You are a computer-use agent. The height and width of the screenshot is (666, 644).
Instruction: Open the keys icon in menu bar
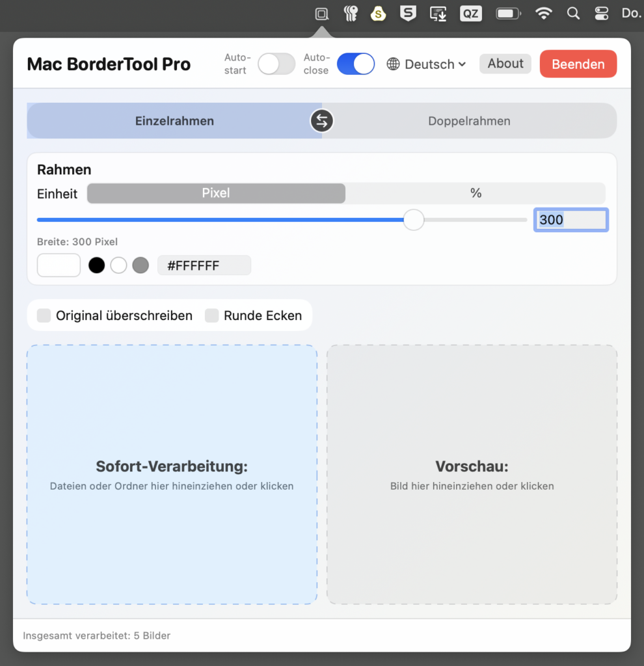point(351,14)
